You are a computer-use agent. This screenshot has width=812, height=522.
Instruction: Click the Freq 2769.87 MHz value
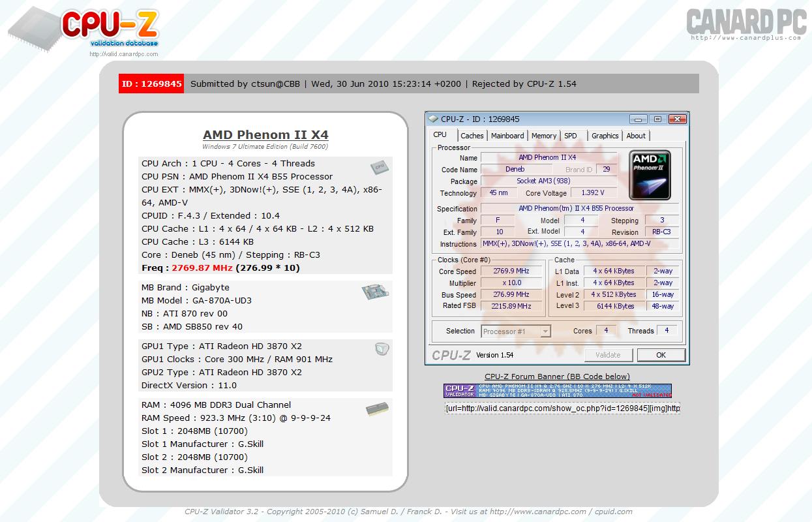pos(202,268)
